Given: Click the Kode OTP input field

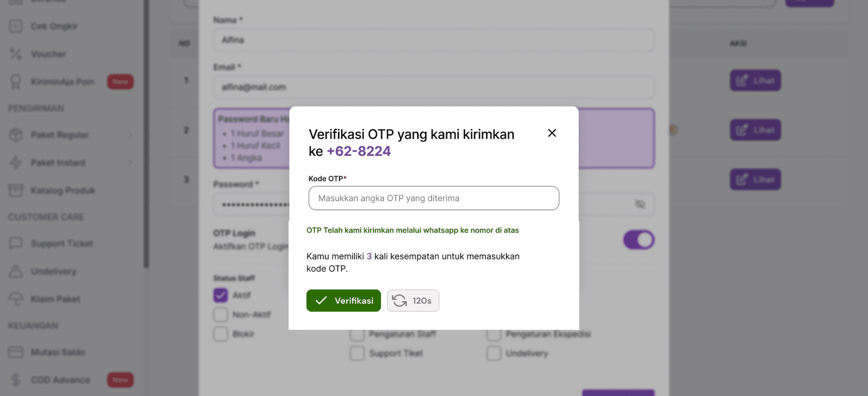Looking at the screenshot, I should [434, 198].
